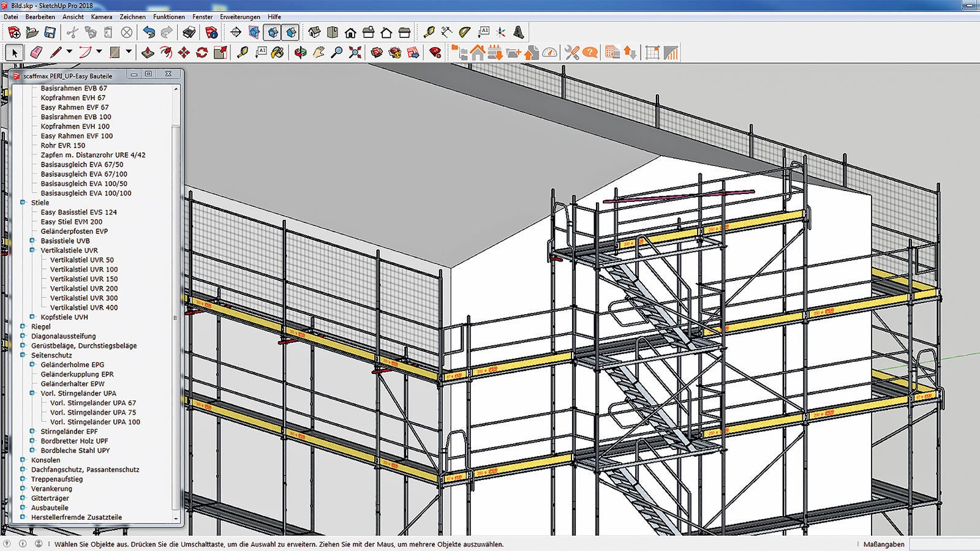Expand the Konsolen category
Image resolution: width=980 pixels, height=551 pixels.
click(x=23, y=460)
